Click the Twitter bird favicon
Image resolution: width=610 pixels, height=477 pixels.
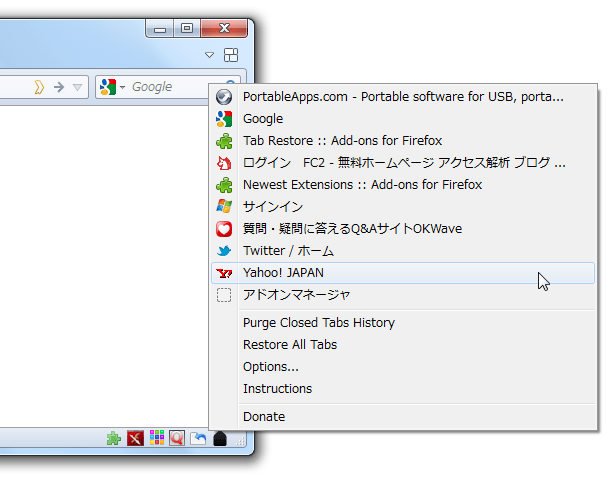[x=224, y=251]
